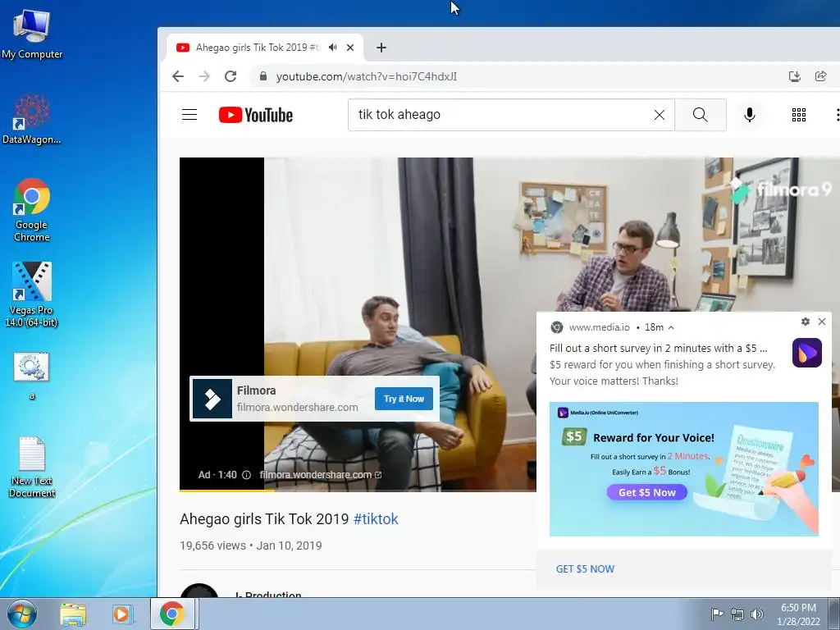Go forward in Chrome
This screenshot has height=630, width=840.
[x=204, y=76]
